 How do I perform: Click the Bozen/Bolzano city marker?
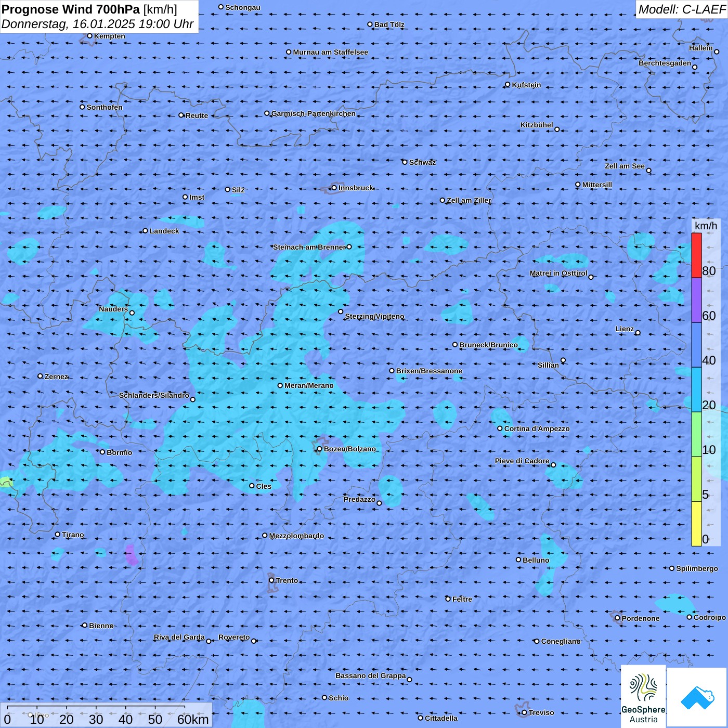(x=319, y=449)
